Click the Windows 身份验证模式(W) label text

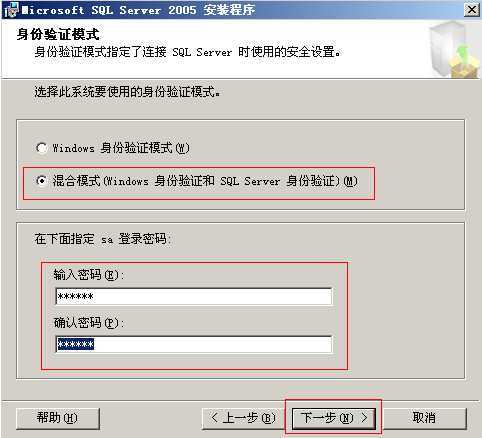tap(121, 148)
